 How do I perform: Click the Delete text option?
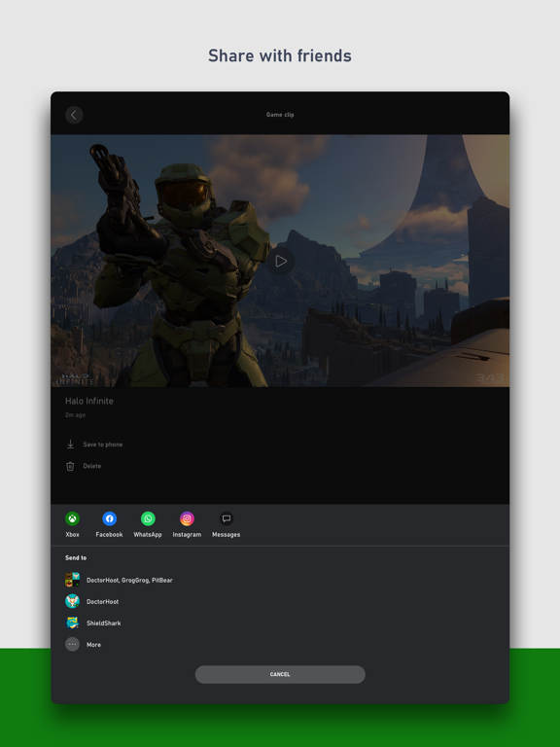92,466
